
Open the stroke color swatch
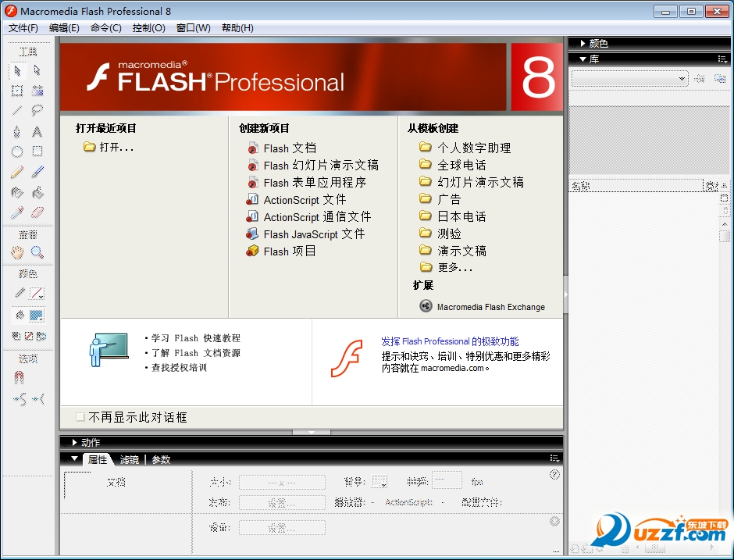(37, 294)
